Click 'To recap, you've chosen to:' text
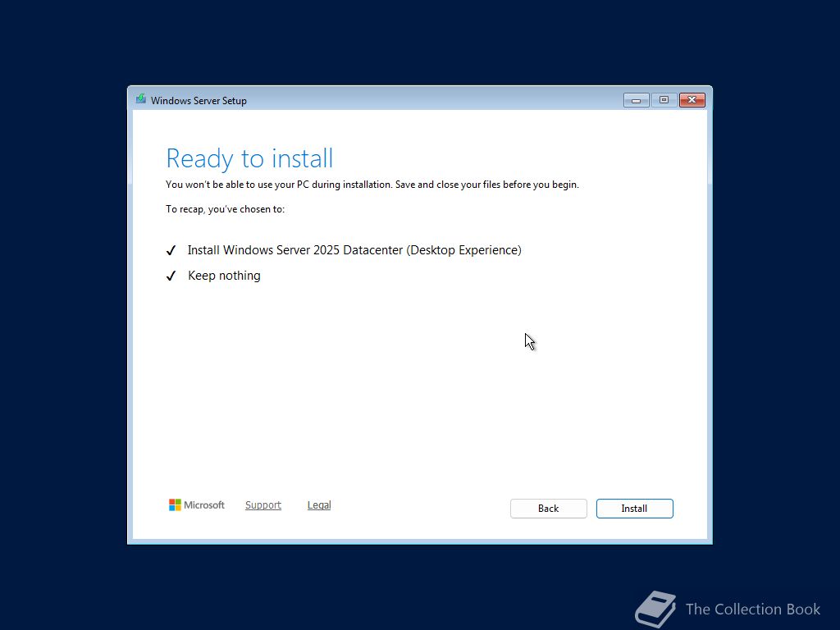This screenshot has height=630, width=840. pyautogui.click(x=225, y=209)
